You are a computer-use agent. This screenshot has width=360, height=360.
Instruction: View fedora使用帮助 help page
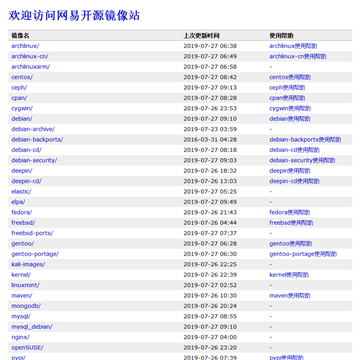(x=290, y=212)
